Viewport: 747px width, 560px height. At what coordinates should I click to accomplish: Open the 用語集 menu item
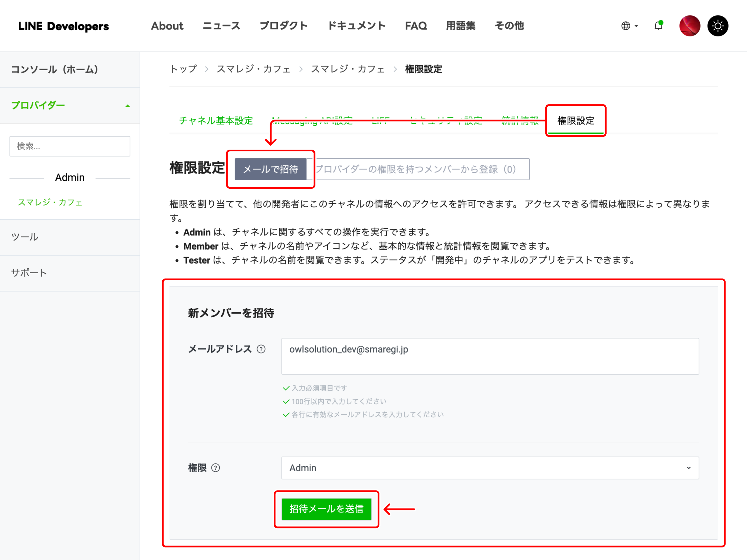point(461,26)
